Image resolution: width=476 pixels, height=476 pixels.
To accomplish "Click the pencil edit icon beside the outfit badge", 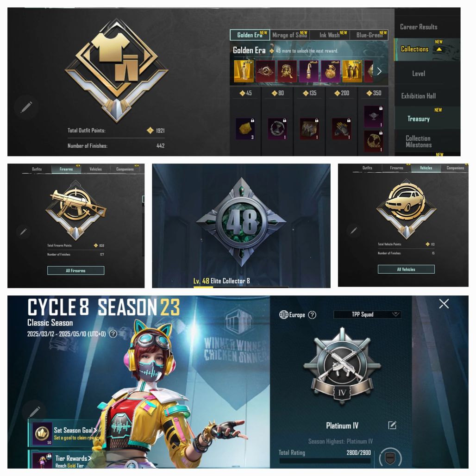I will click(26, 107).
